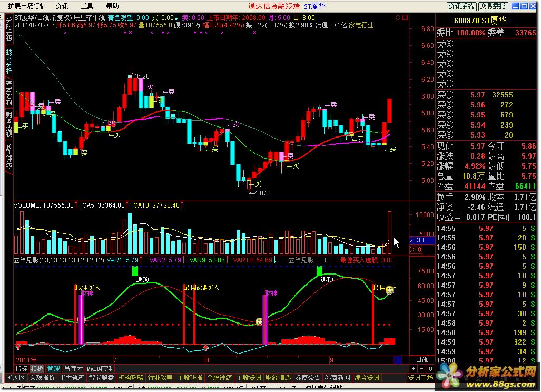Click the 6.28 high price label
This screenshot has height=392, width=541.
tap(143, 76)
